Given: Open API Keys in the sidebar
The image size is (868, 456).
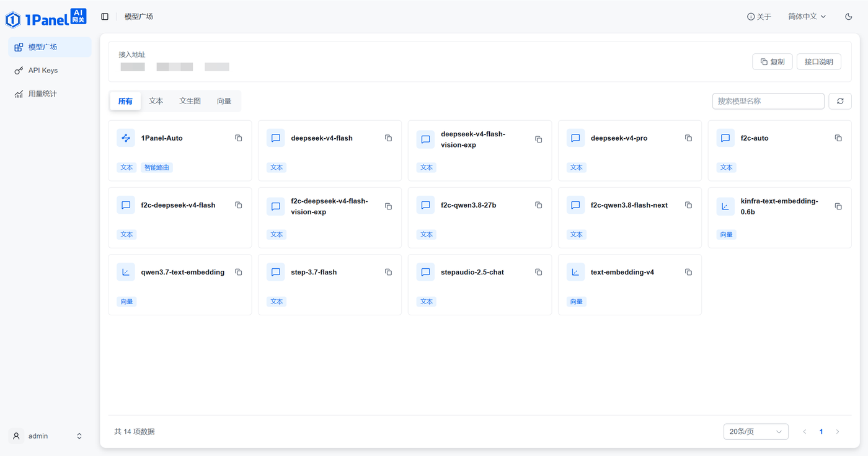Looking at the screenshot, I should tap(50, 71).
